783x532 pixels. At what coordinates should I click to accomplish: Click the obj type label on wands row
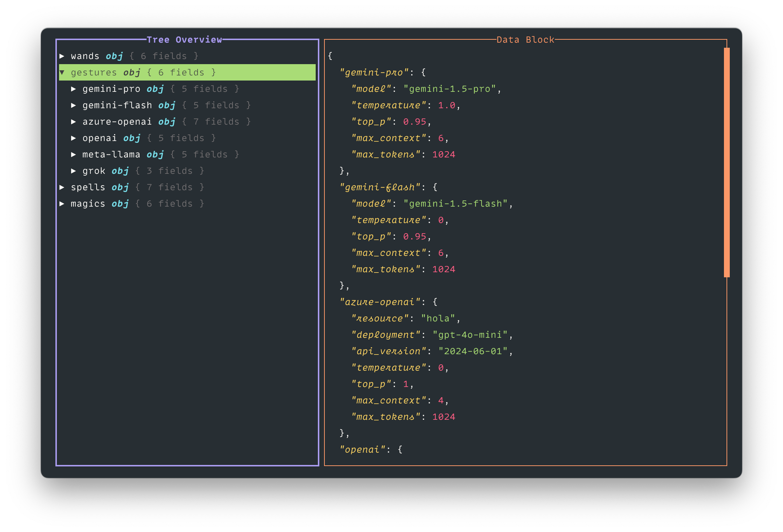pos(114,56)
